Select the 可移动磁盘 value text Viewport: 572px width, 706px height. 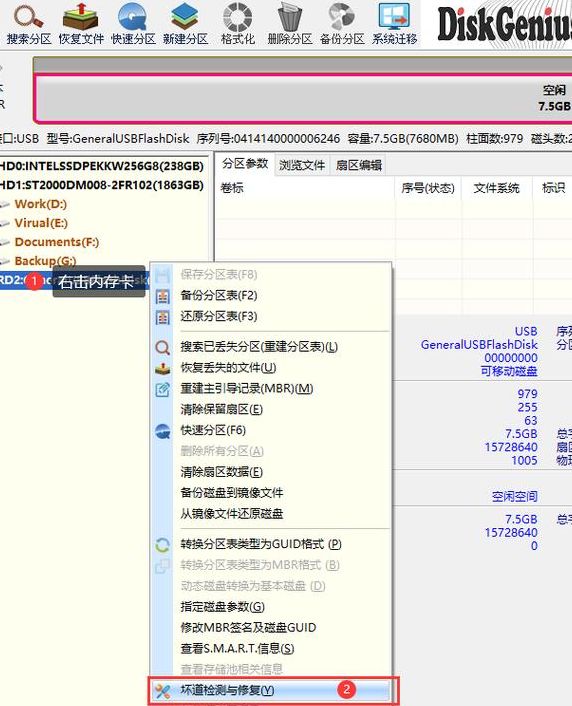[x=509, y=371]
